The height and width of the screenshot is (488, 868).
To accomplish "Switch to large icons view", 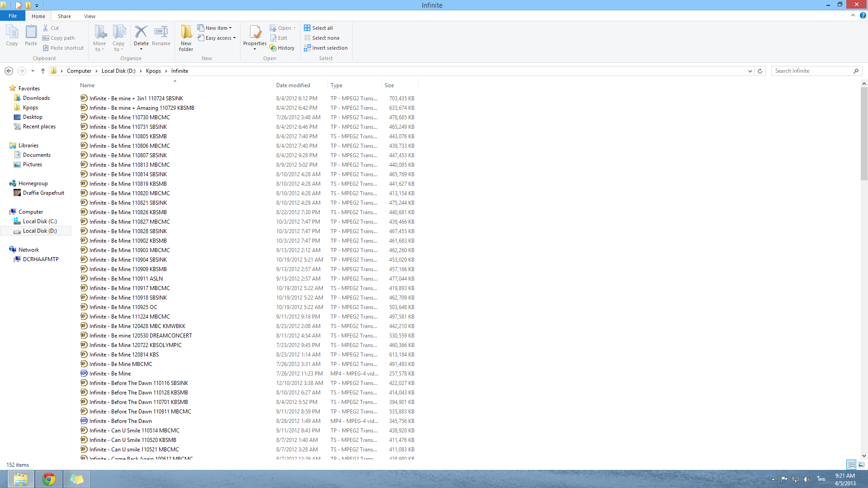I will [x=861, y=465].
